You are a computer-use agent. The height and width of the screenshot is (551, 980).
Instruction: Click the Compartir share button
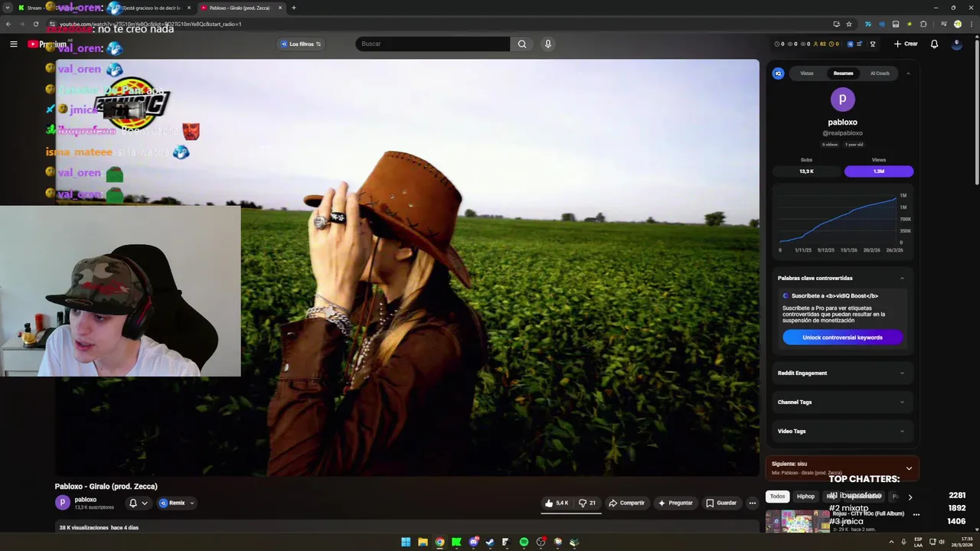626,503
